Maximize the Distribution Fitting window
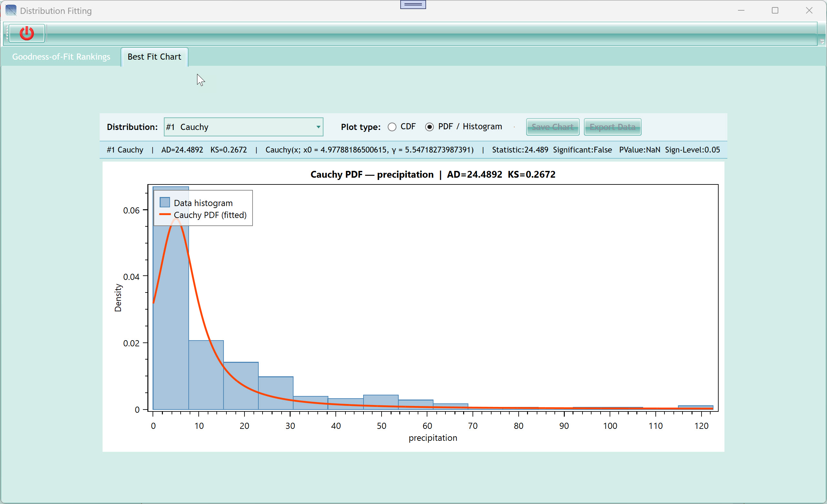827x504 pixels. pos(775,10)
